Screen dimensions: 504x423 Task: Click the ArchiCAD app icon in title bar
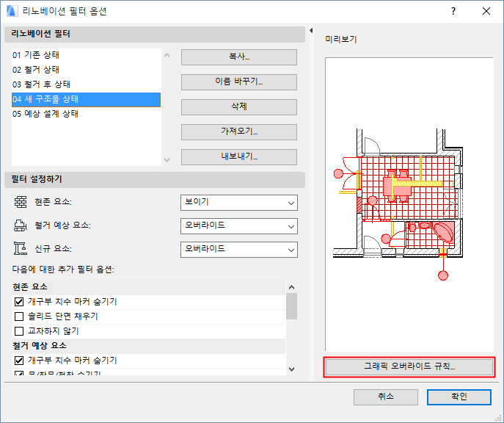point(12,11)
